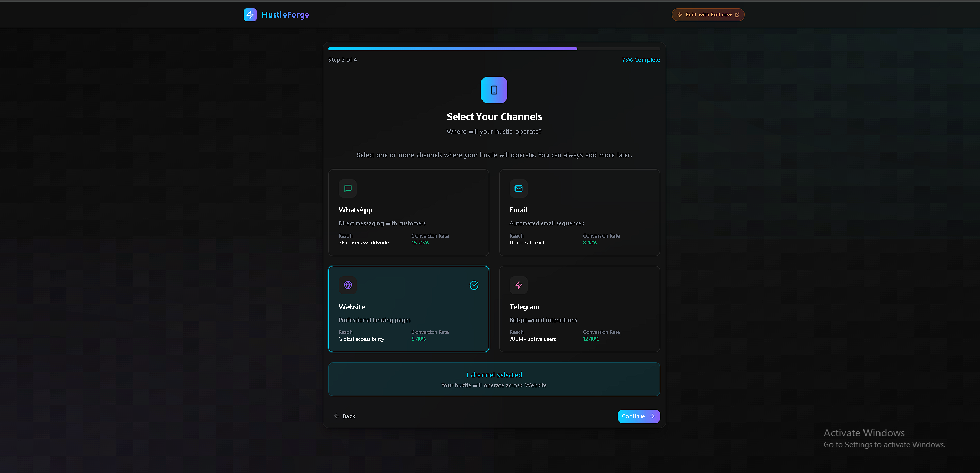The width and height of the screenshot is (980, 473).
Task: Click the step progress bar
Action: click(494, 49)
